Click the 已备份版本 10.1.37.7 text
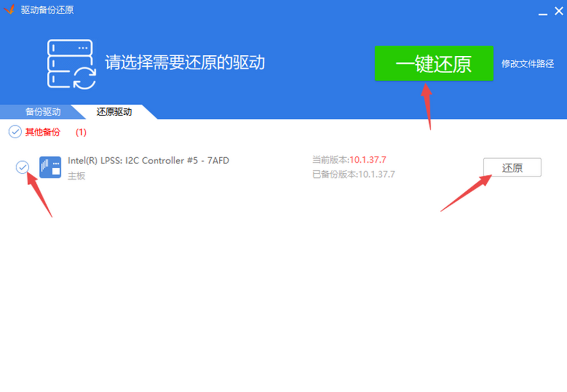 pos(353,174)
